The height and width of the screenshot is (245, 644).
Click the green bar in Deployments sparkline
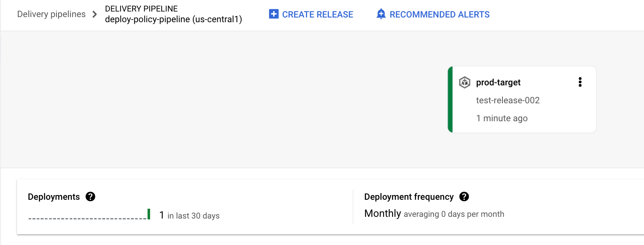pos(149,214)
